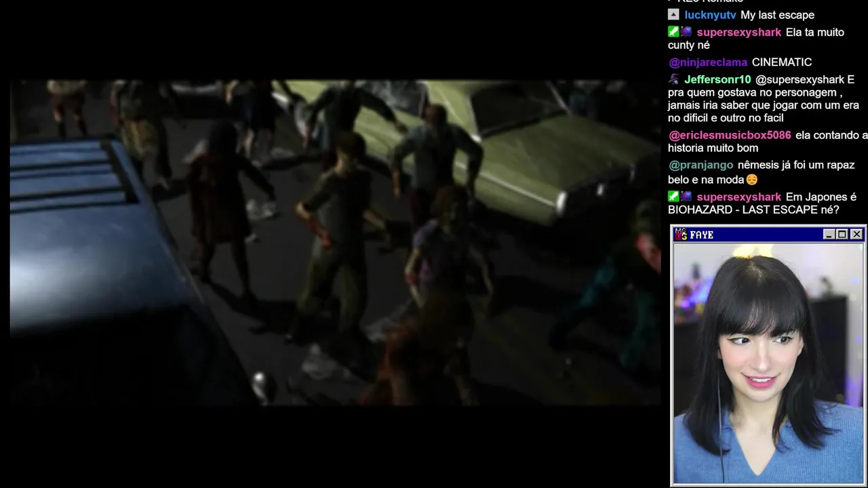Screen dimensions: 868x488
Task: Minimize the FAYE webcam window
Action: tap(829, 235)
